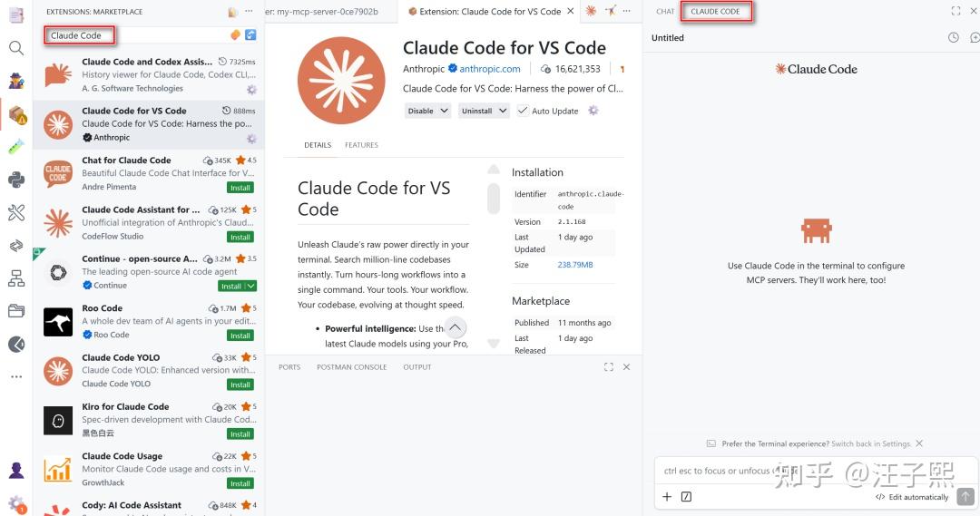Dismiss the Prefer Terminal experience notice
This screenshot has height=516, width=980.
pyautogui.click(x=918, y=443)
